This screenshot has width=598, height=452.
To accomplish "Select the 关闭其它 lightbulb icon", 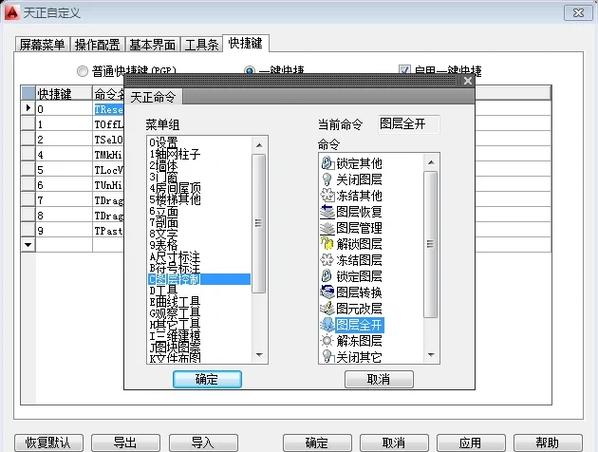I will (x=327, y=356).
